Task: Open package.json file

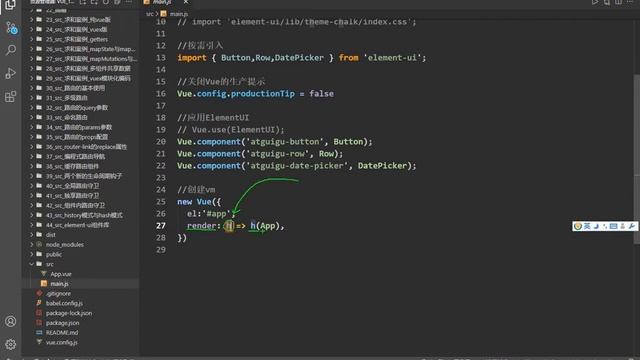Action: (x=62, y=323)
